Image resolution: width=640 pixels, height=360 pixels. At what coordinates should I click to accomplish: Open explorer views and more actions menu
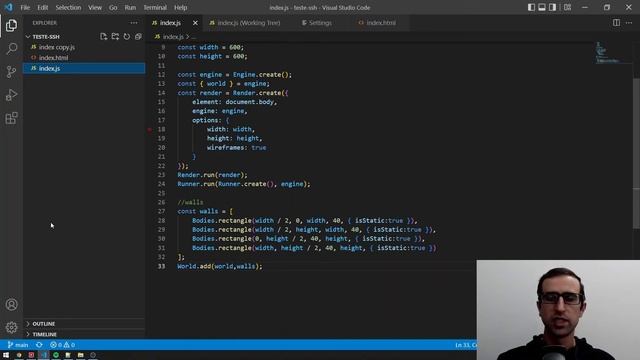[x=134, y=23]
